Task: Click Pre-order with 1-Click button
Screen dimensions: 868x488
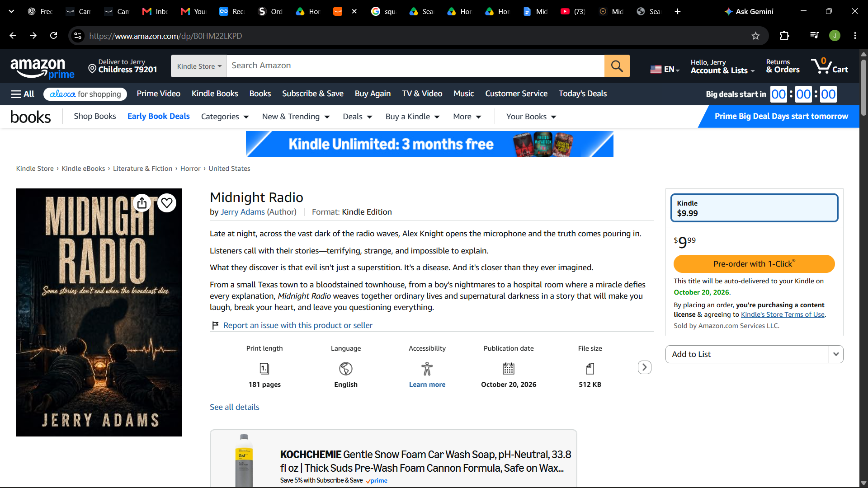Action: (754, 264)
